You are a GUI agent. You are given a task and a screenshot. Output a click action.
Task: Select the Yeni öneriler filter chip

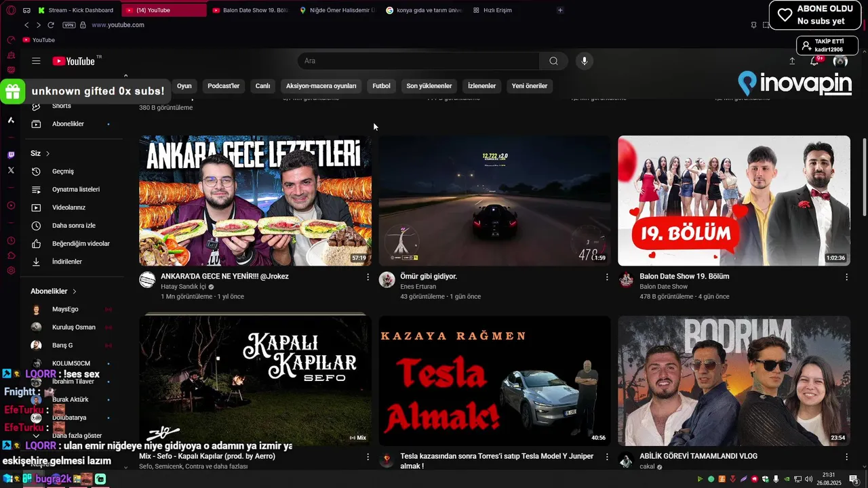tap(530, 86)
